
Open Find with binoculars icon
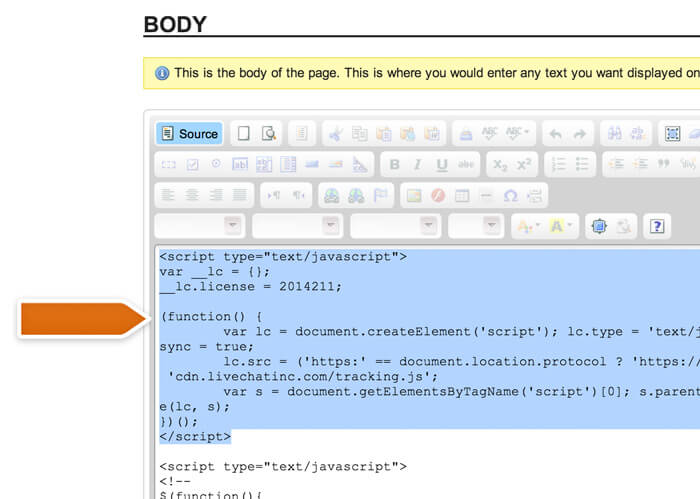click(x=614, y=133)
